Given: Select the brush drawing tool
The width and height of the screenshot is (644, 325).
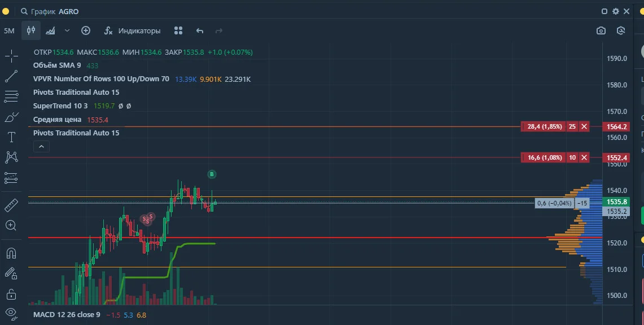Looking at the screenshot, I should tap(11, 117).
